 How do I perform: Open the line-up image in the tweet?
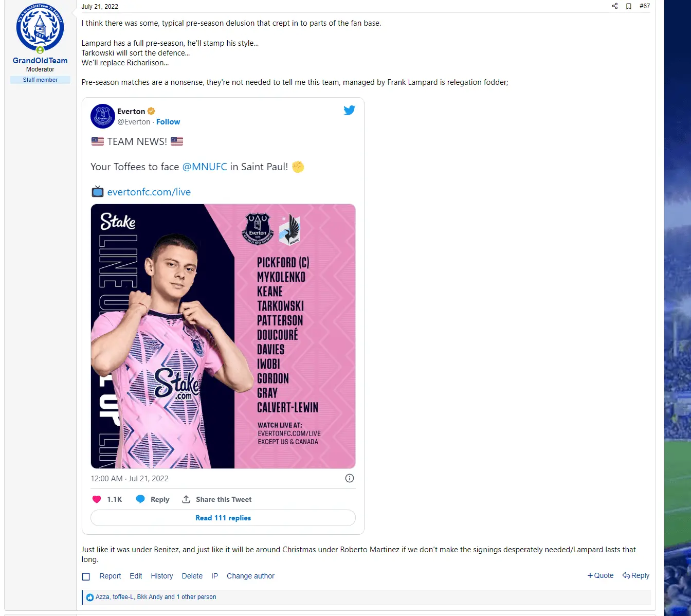(223, 336)
